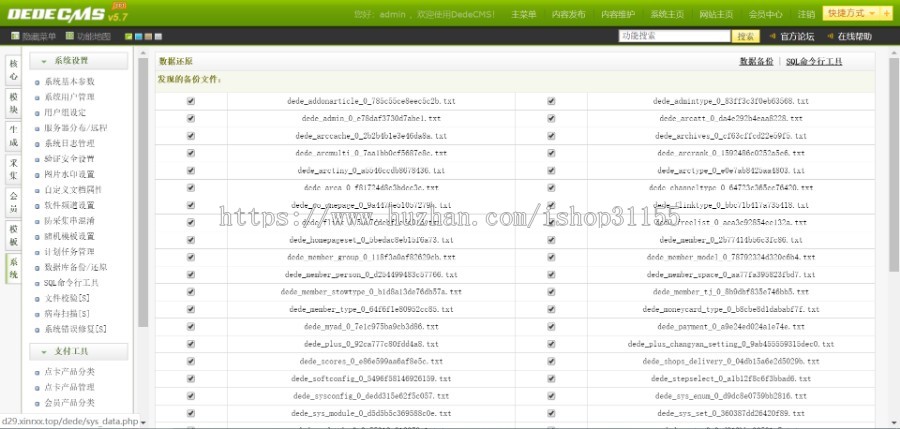Open 主菜单 in top navigation

(523, 14)
